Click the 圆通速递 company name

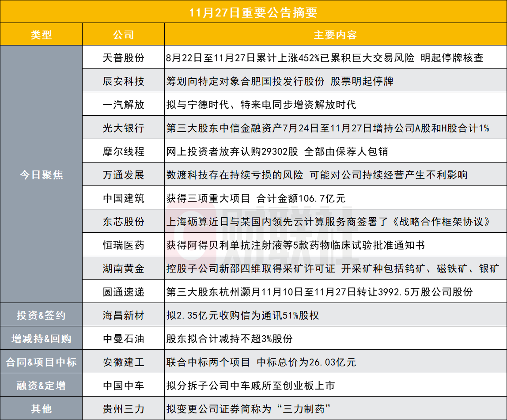click(123, 292)
